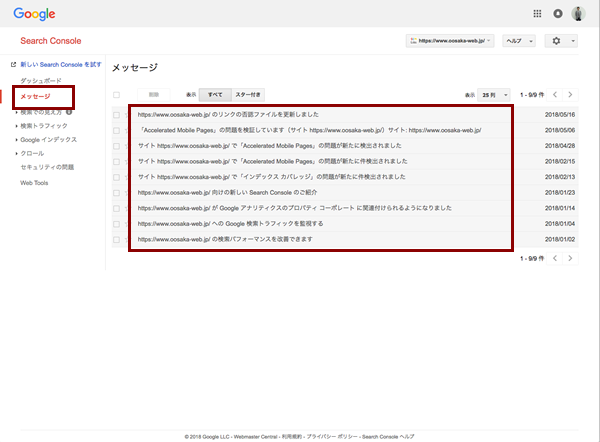Open 新しい Search Console を試す link

[60, 65]
